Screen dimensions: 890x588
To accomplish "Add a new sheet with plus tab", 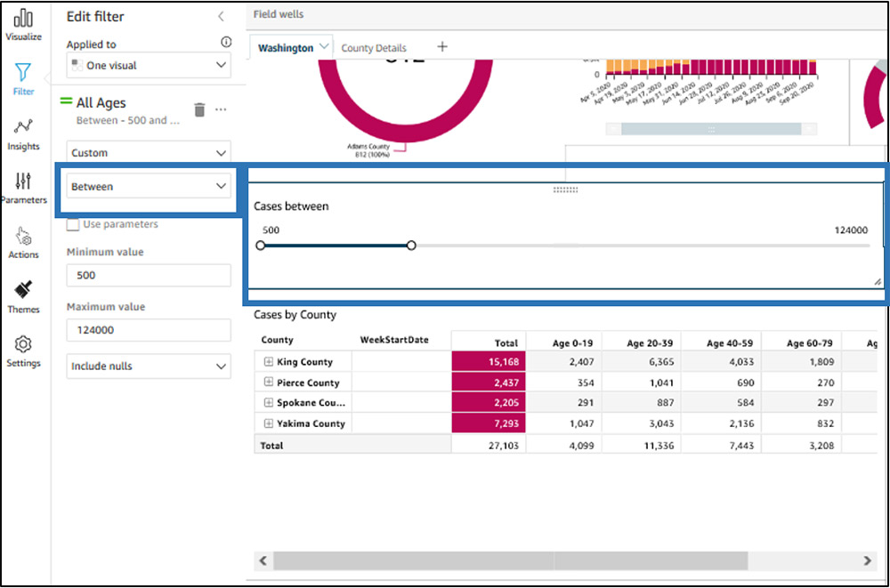I will point(442,47).
